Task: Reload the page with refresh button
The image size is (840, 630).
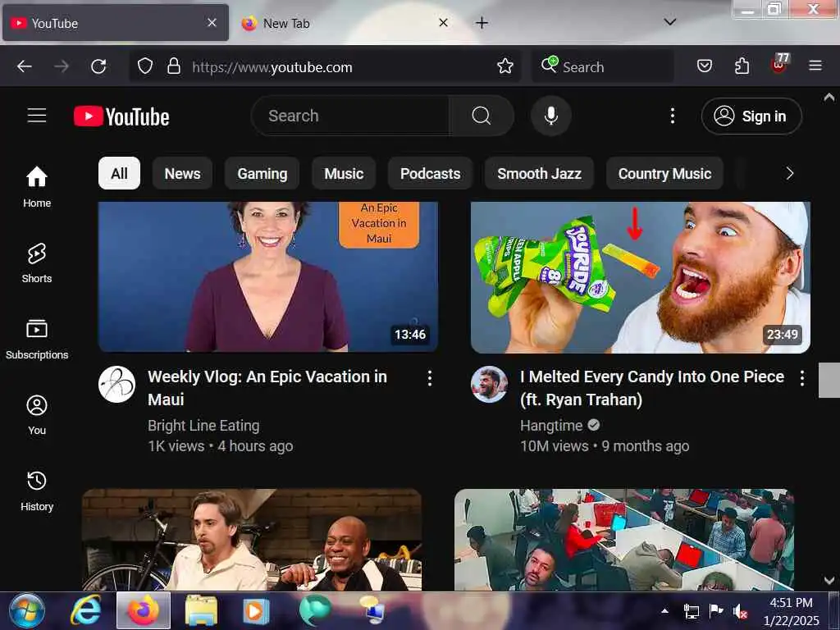Action: point(98,66)
